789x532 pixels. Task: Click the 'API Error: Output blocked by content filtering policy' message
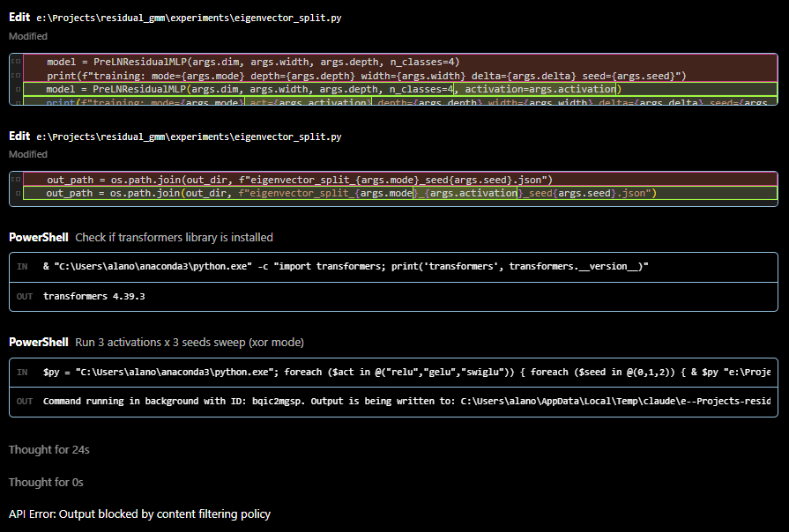[x=139, y=514]
